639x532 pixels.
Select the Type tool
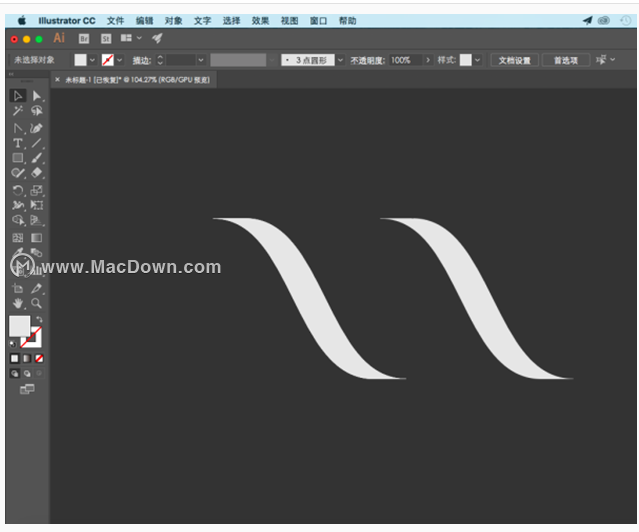pyautogui.click(x=18, y=143)
